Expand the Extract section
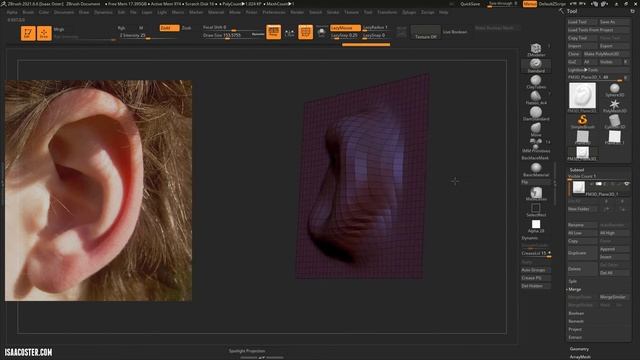The height and width of the screenshot is (360, 640). tap(575, 338)
